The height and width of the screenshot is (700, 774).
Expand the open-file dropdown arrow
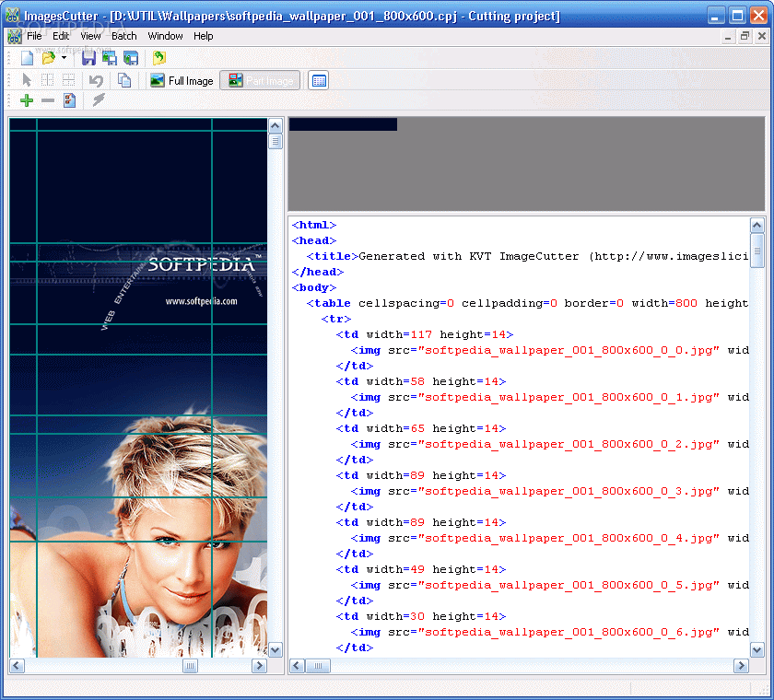click(x=64, y=58)
